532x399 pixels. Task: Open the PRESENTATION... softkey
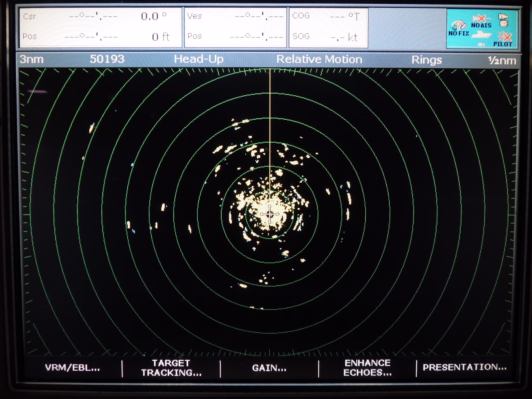click(464, 367)
